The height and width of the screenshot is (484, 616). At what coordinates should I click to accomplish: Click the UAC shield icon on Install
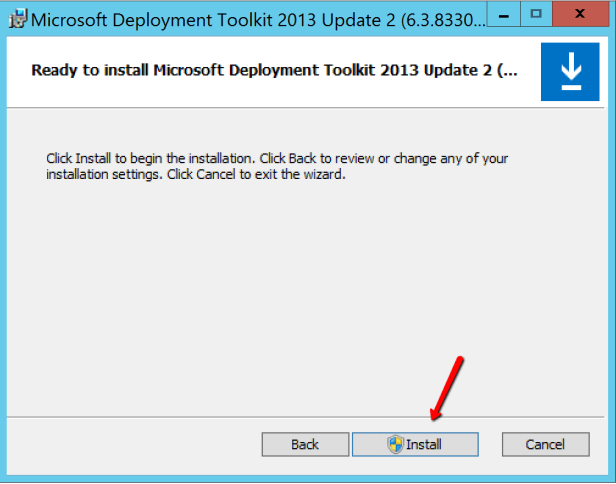396,444
